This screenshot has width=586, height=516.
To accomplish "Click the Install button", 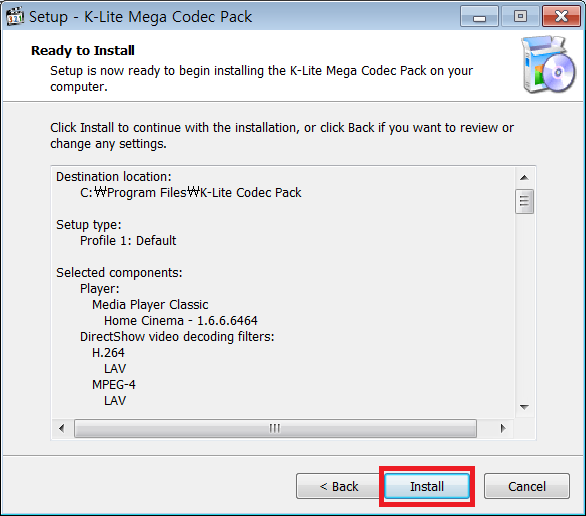I will [427, 486].
